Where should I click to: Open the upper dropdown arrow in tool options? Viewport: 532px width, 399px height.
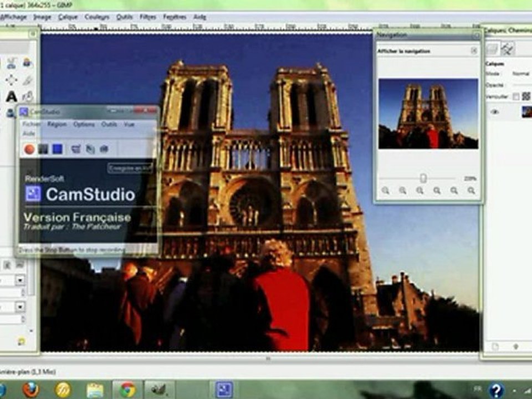point(20,280)
